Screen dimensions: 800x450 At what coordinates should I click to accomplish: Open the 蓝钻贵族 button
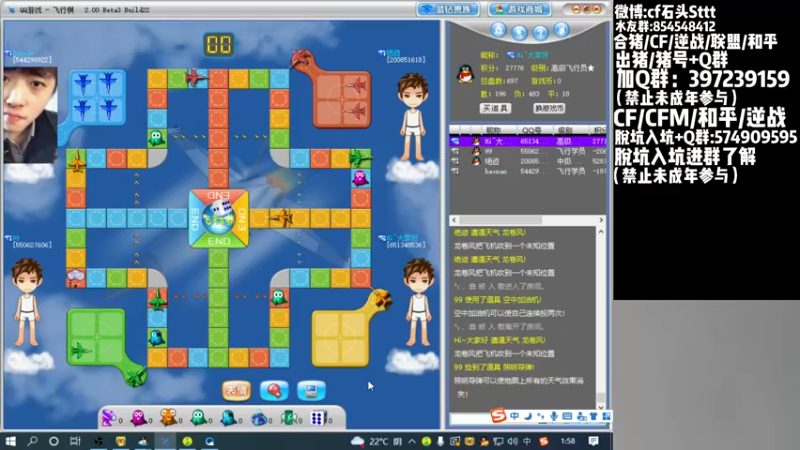[x=447, y=9]
